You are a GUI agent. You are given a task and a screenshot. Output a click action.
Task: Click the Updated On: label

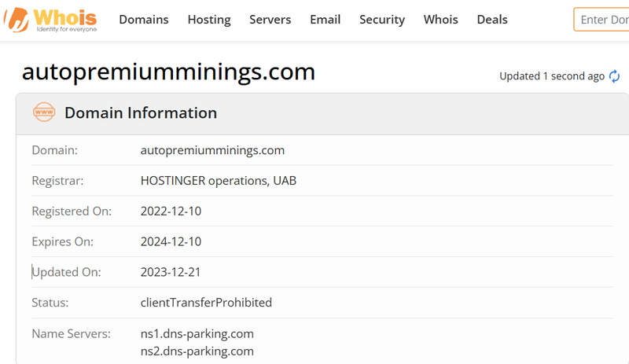coord(66,272)
